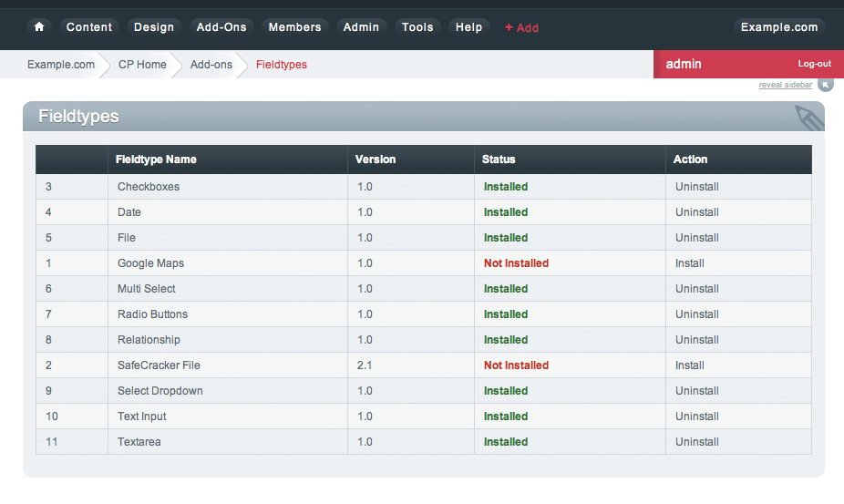The height and width of the screenshot is (504, 844).
Task: Open the Admin menu
Action: (361, 27)
